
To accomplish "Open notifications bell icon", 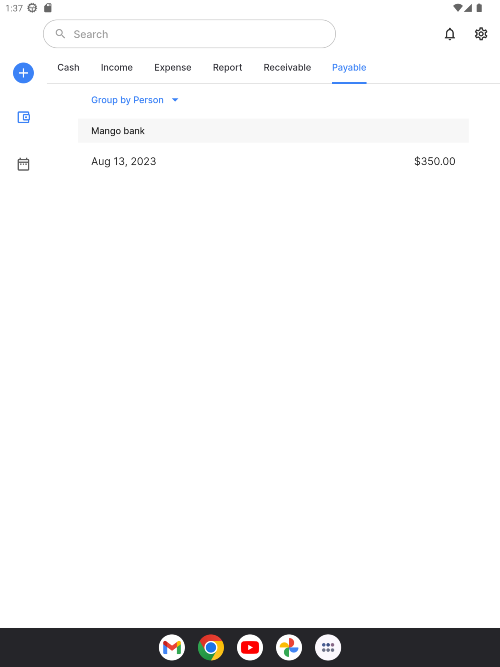I will coord(450,34).
